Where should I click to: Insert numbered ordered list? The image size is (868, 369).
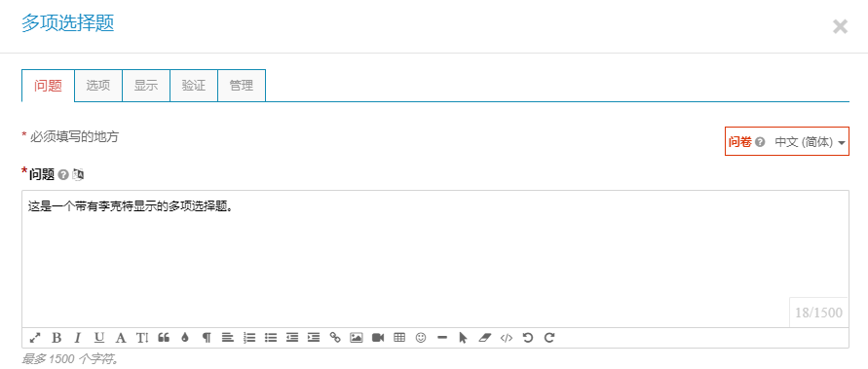click(249, 338)
